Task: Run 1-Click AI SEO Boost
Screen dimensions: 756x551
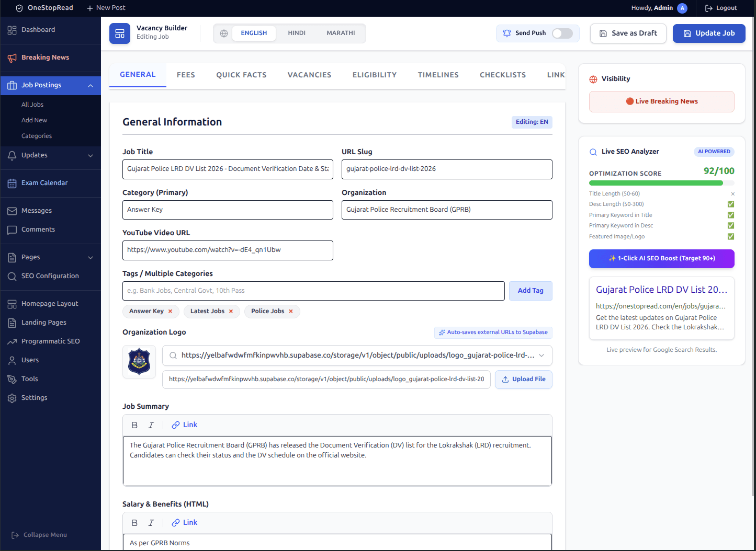Action: (662, 259)
